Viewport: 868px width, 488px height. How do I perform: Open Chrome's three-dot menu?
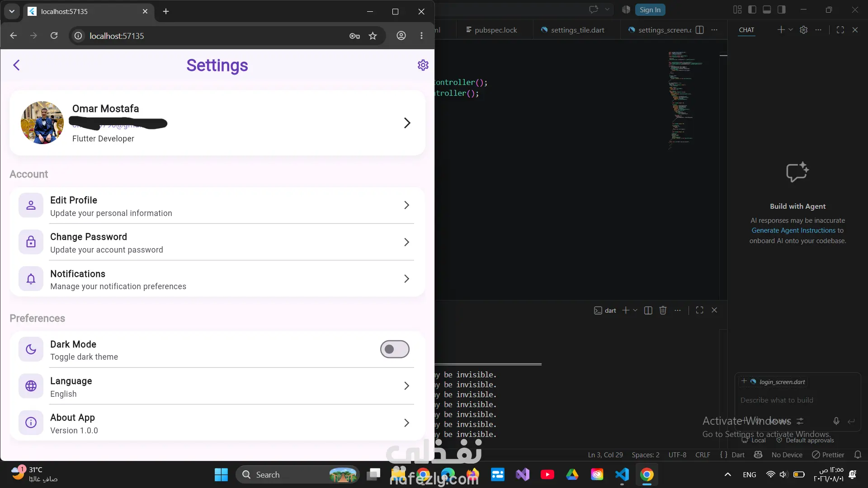(421, 36)
